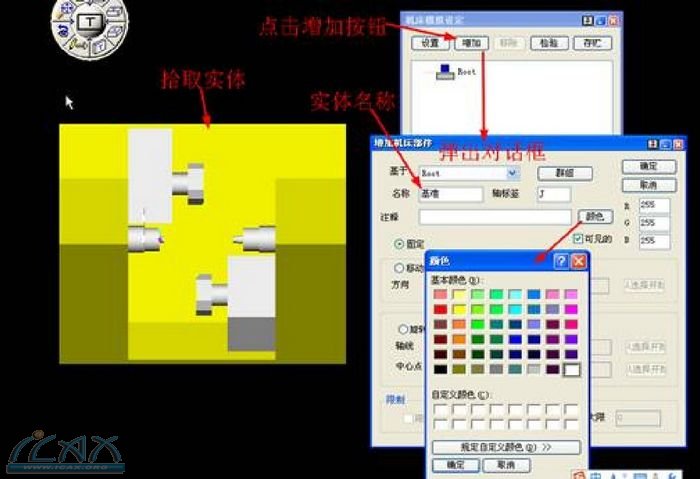
Task: Click the yellow-green wrench icon on the wheel
Action: tap(77, 44)
